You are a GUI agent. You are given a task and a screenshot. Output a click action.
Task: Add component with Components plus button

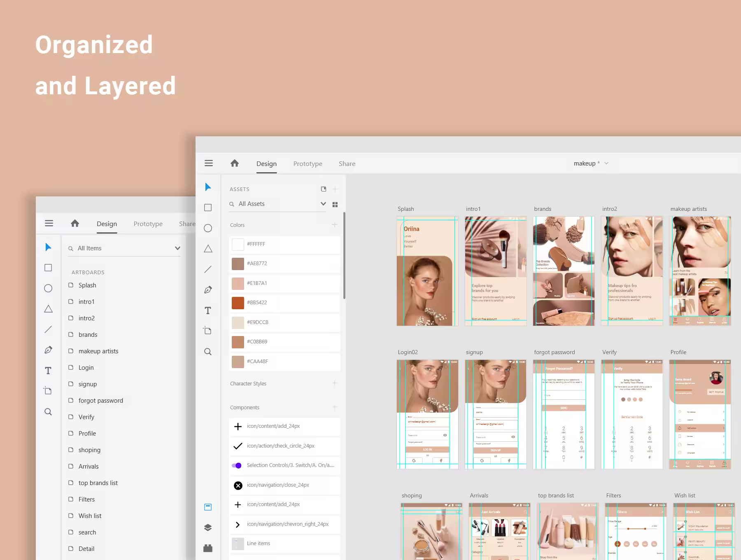click(335, 407)
